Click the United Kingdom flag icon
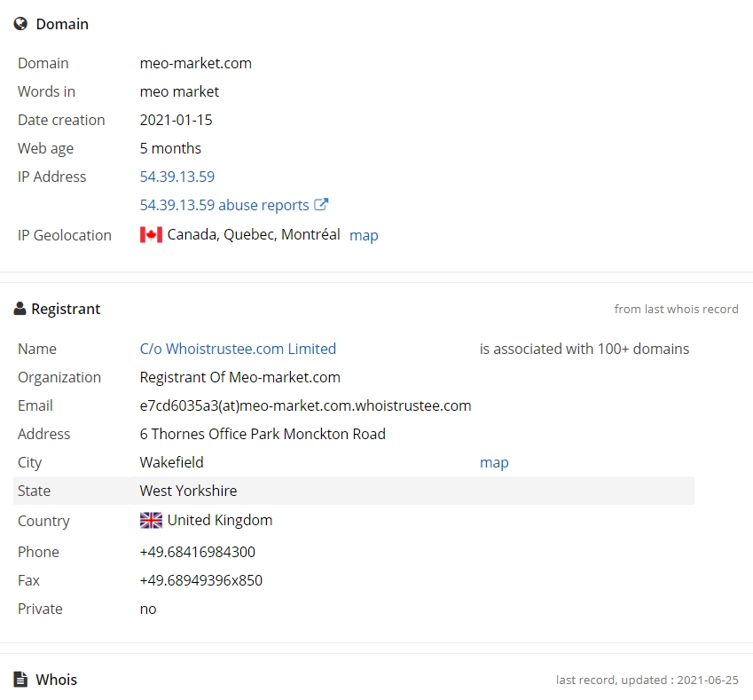 152,520
